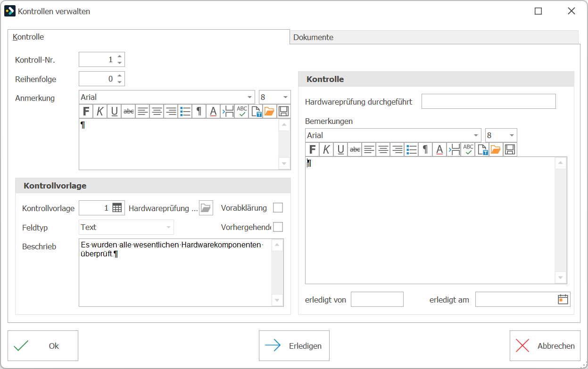Open file icon in Bemerkungen toolbar
Viewport: 588px width, 369px height.
point(496,149)
